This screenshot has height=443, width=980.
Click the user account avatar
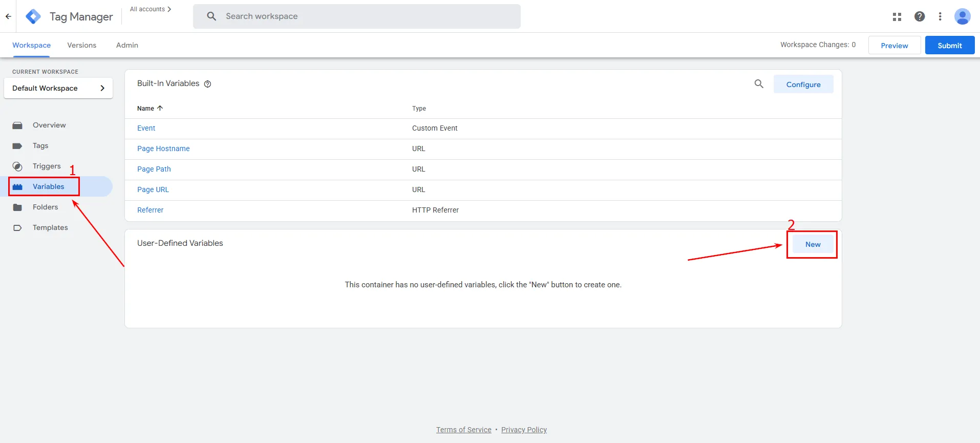962,16
